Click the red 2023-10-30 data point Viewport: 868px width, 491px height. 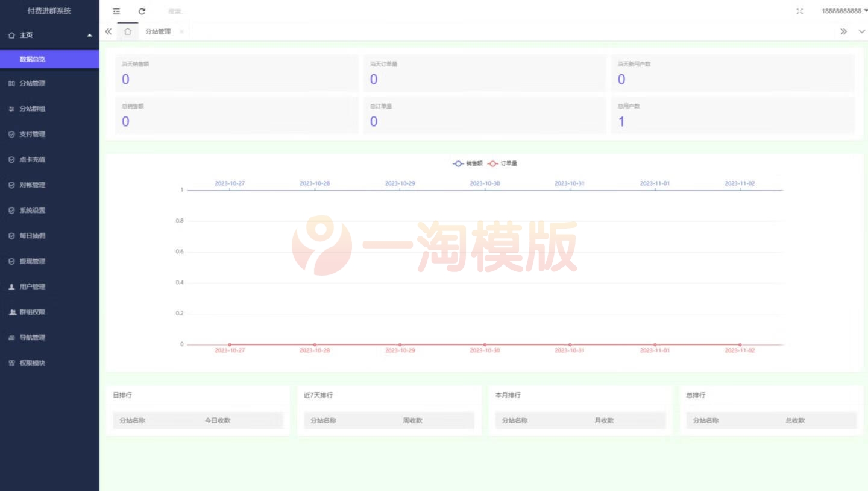pos(485,344)
